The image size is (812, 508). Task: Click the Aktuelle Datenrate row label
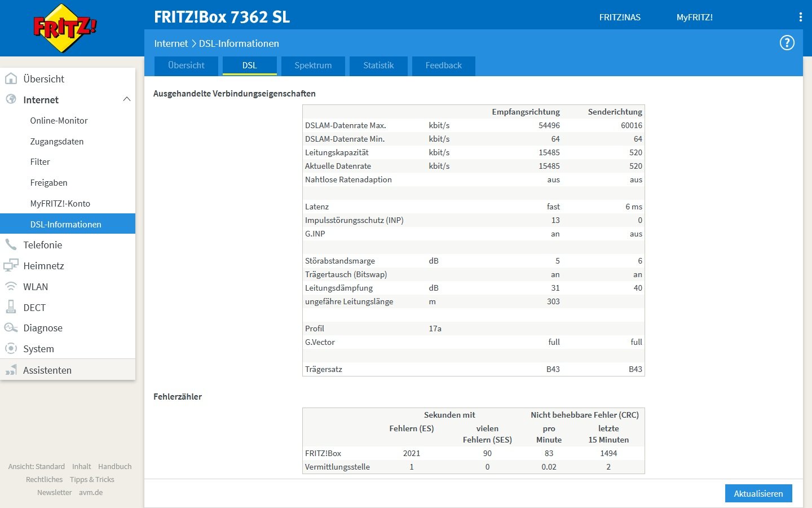point(338,166)
